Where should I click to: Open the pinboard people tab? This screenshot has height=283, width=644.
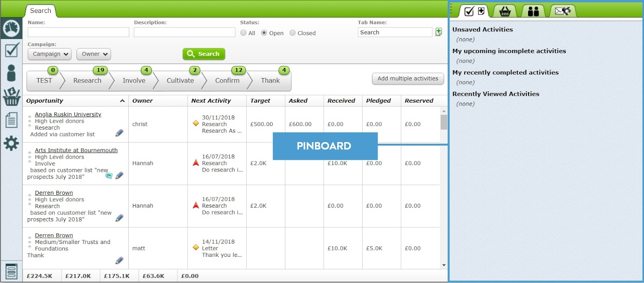[x=533, y=11]
